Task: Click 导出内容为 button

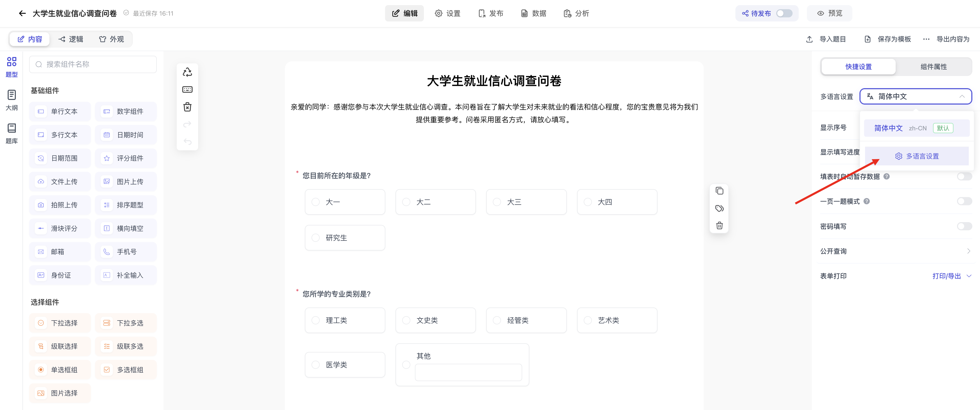Action: 953,39
